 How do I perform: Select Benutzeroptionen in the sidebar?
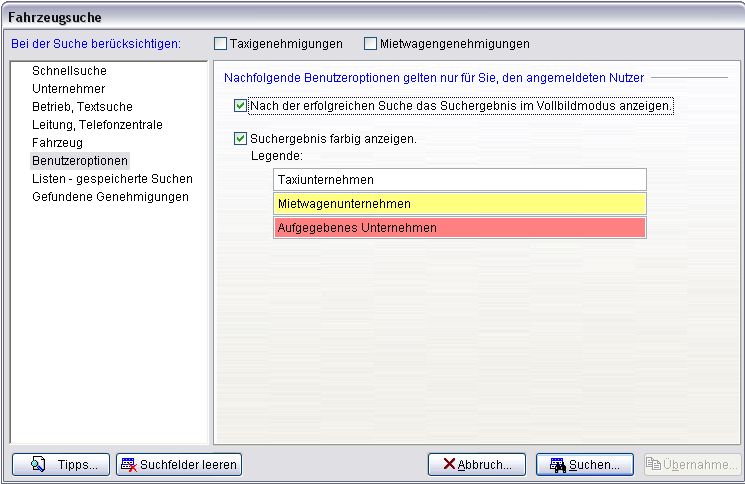tap(80, 161)
